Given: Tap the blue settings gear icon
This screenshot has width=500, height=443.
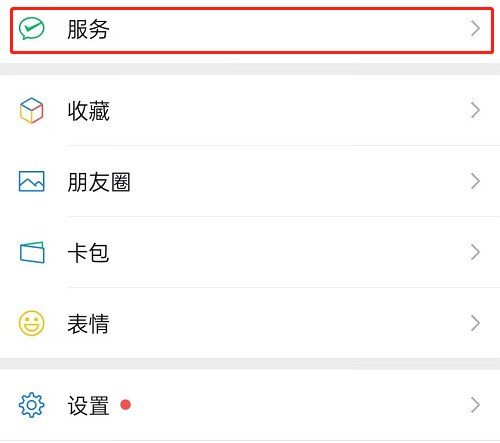Looking at the screenshot, I should point(31,405).
